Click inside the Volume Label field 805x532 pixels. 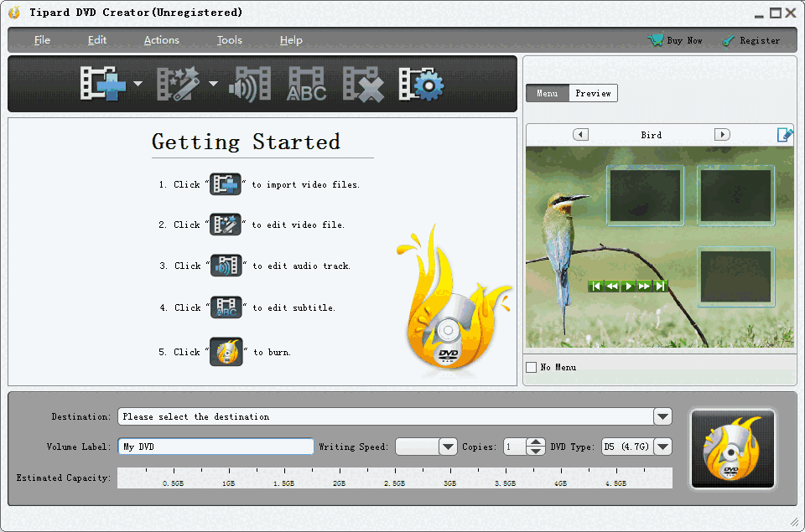coord(216,447)
